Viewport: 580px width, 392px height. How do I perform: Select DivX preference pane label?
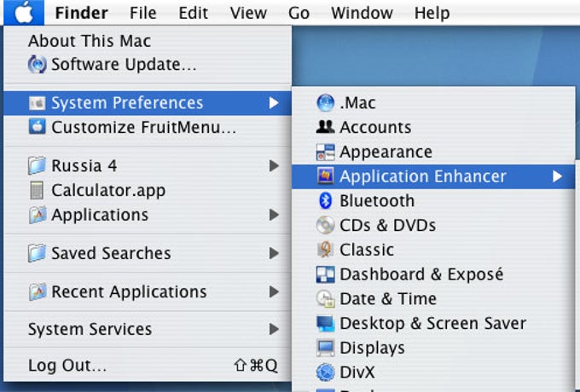coord(357,372)
